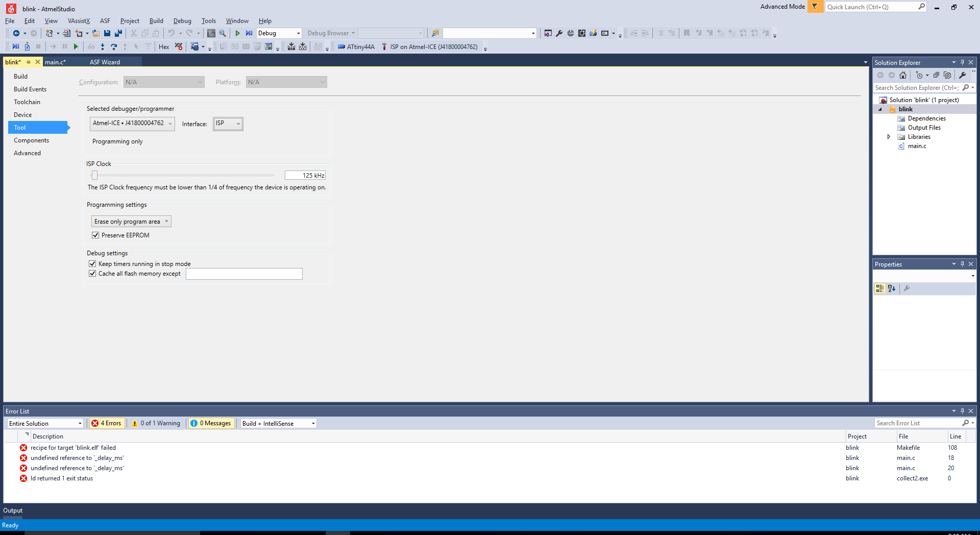Click Categorized view icon in Properties panel
980x535 pixels.
click(880, 288)
